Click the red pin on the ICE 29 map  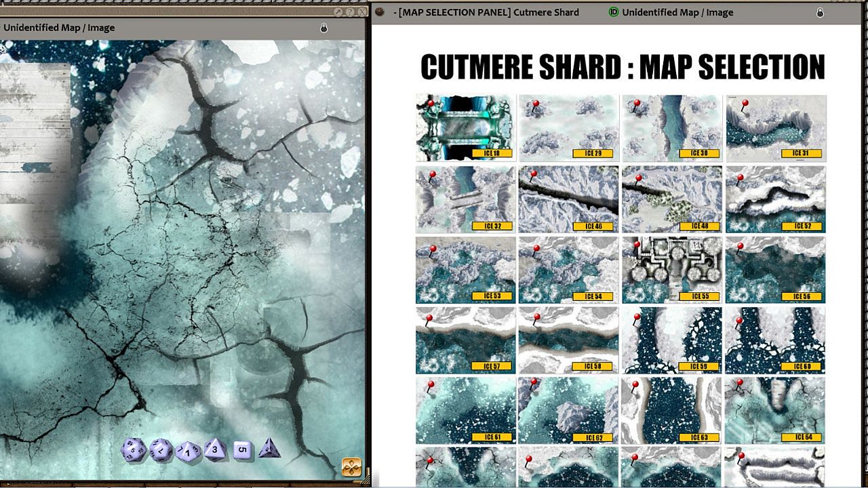[534, 105]
